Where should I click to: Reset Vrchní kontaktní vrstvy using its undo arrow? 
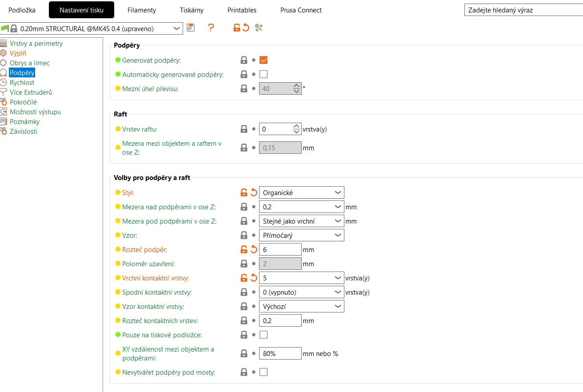(254, 278)
